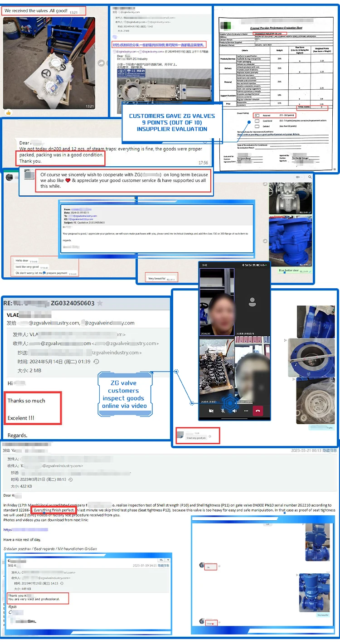Viewport: 340px width, 644px height.
Task: Click the "Subject: RE: Quotation ZG0324050603" line
Action: click(83, 223)
